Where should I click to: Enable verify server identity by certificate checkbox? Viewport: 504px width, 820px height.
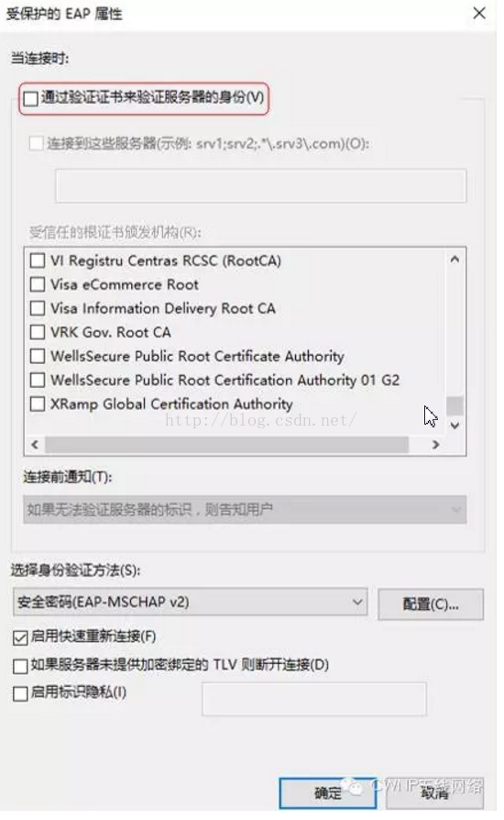31,98
